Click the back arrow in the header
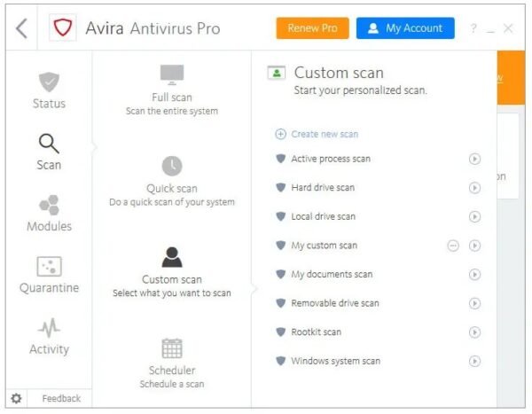532x414 pixels. [21, 28]
